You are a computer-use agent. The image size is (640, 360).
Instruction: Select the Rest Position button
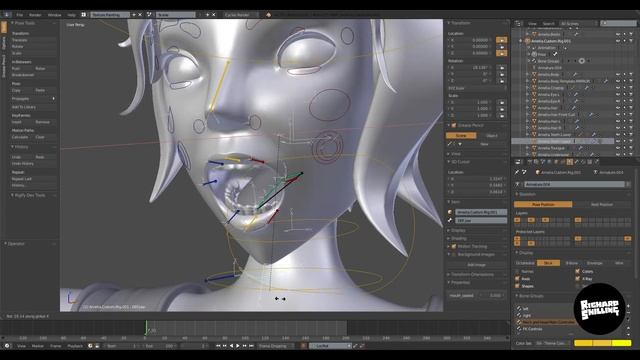coord(602,204)
